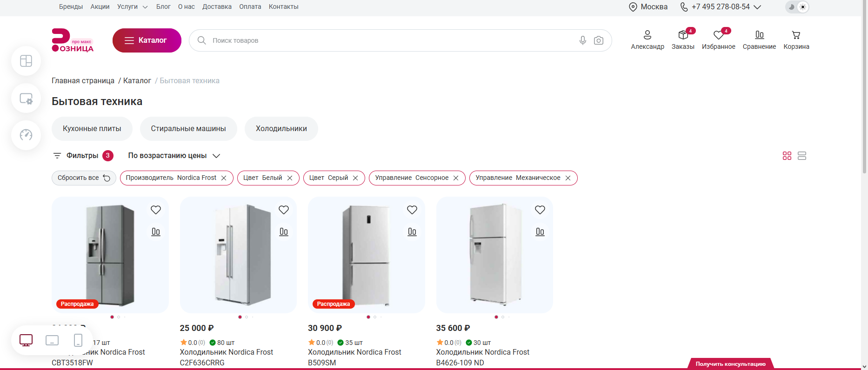Viewport: 868px width, 370px height.
Task: Open the C2F636CRRG fridge product image
Action: (238, 255)
